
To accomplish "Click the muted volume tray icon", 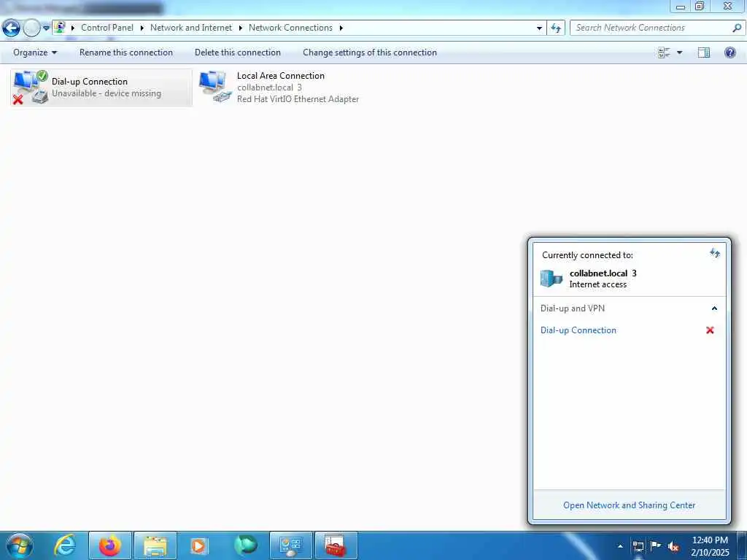I will (x=673, y=547).
